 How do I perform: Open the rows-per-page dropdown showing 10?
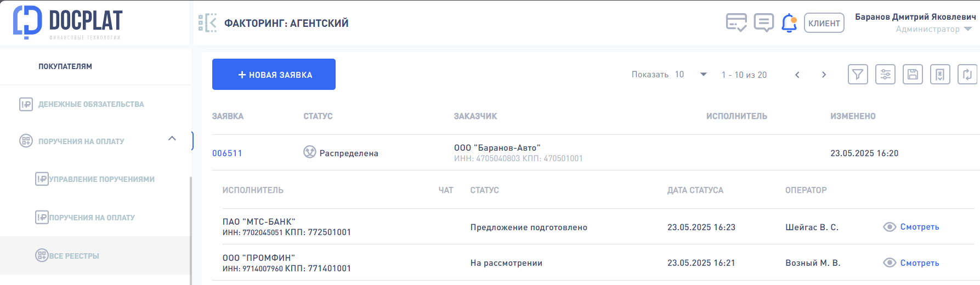[690, 75]
